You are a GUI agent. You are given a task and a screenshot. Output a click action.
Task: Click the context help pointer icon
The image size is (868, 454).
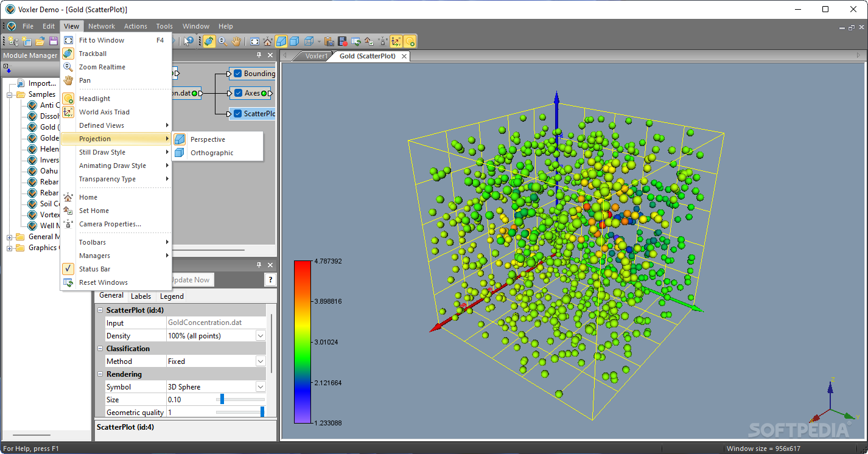click(x=189, y=41)
